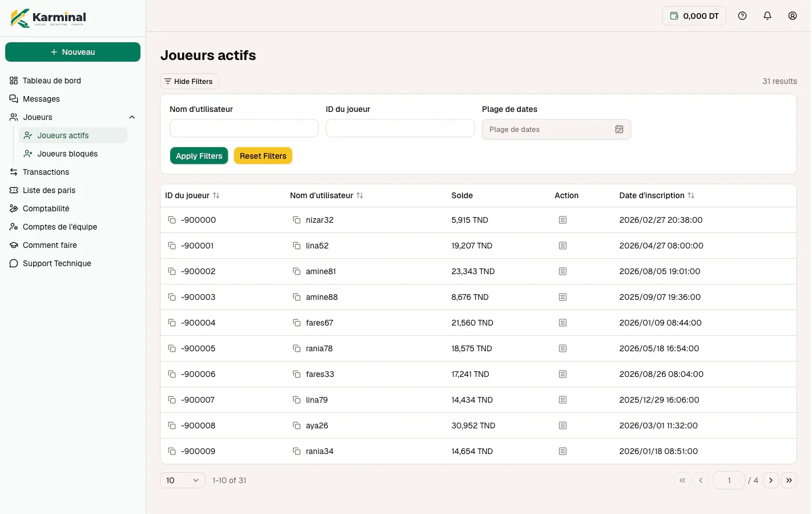Copy username lina52

pyautogui.click(x=296, y=246)
